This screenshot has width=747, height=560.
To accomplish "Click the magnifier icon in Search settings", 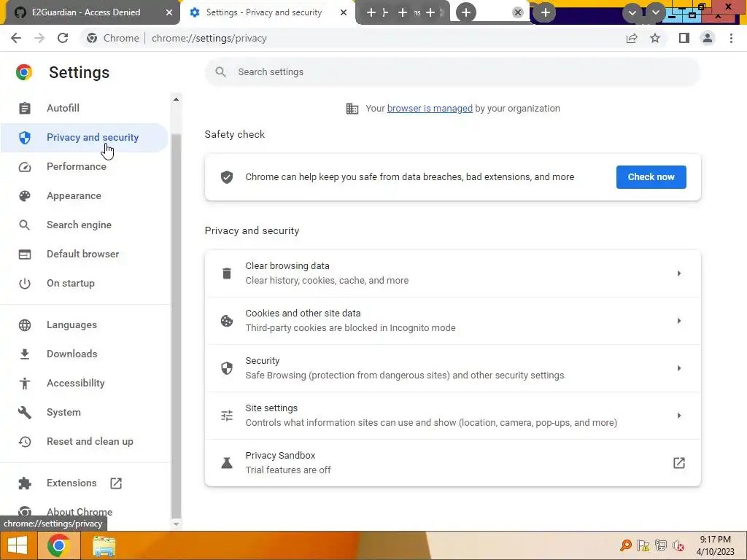I will (x=220, y=72).
